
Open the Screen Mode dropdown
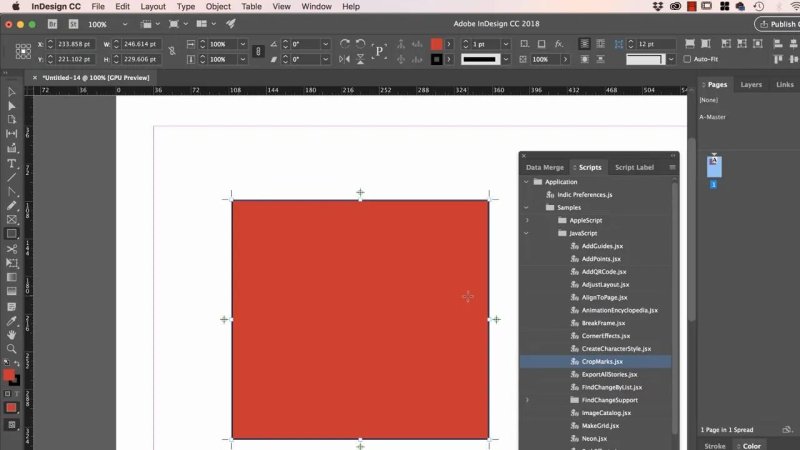pyautogui.click(x=178, y=24)
